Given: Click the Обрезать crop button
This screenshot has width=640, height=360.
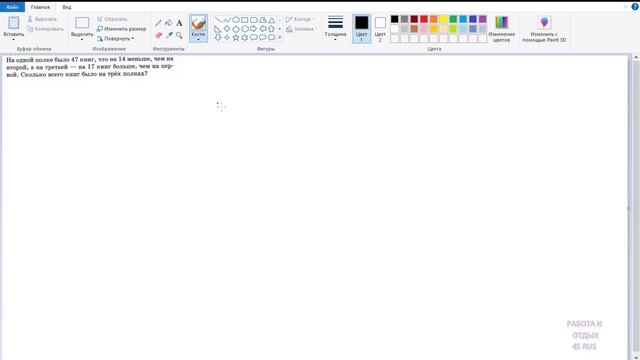Looking at the screenshot, I should click(x=112, y=19).
